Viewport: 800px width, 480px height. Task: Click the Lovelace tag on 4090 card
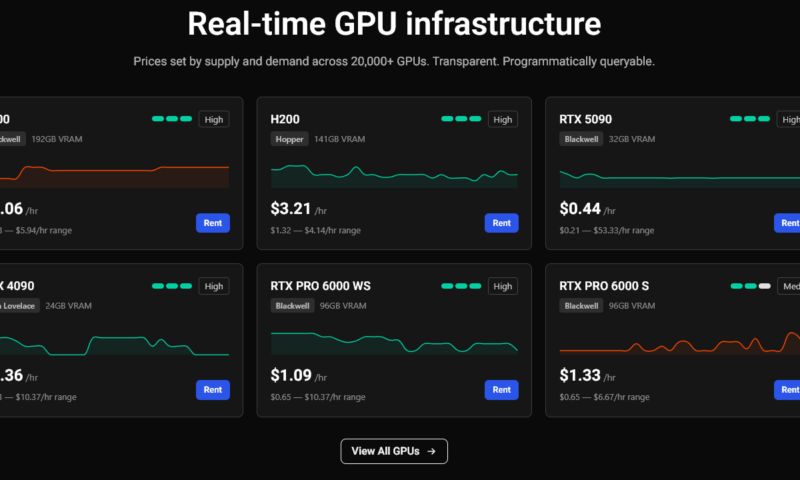[19, 306]
